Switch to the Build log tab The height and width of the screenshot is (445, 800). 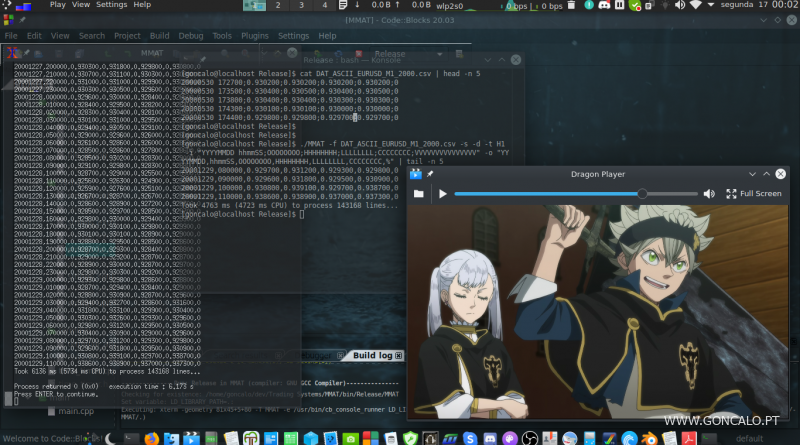coord(371,355)
